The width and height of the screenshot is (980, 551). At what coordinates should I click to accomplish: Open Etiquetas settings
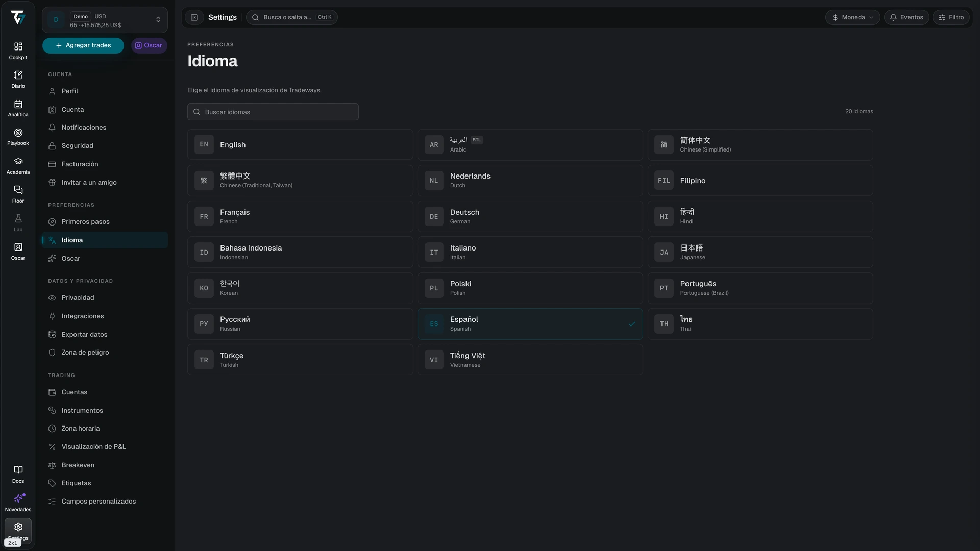point(105,483)
